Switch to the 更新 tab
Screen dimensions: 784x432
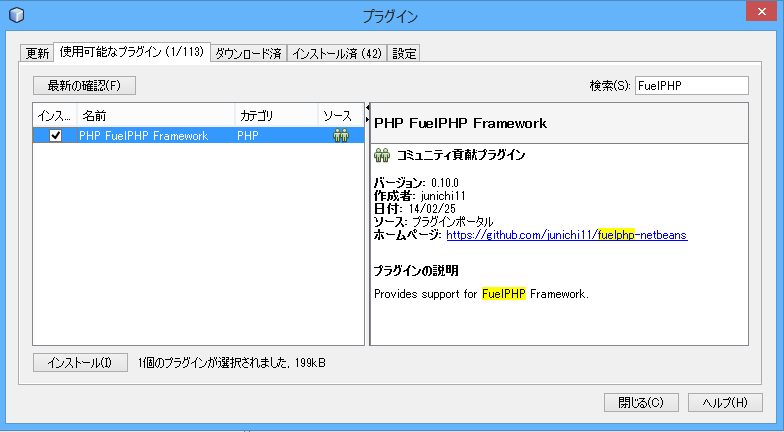click(x=38, y=53)
